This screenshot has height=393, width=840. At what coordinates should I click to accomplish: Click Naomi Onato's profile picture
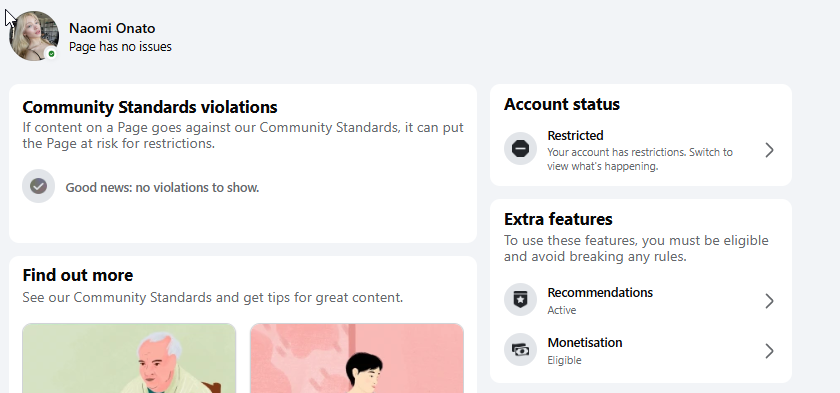[34, 36]
